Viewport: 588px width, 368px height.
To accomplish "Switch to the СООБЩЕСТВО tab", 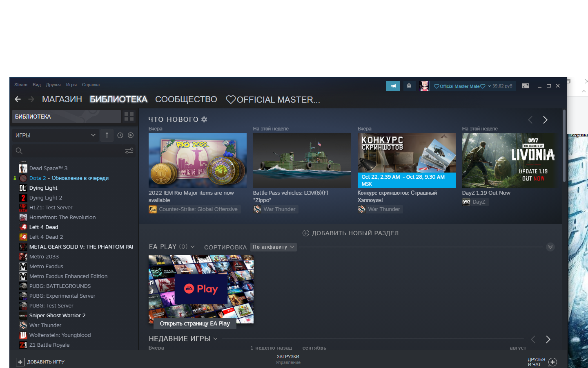I will (186, 99).
